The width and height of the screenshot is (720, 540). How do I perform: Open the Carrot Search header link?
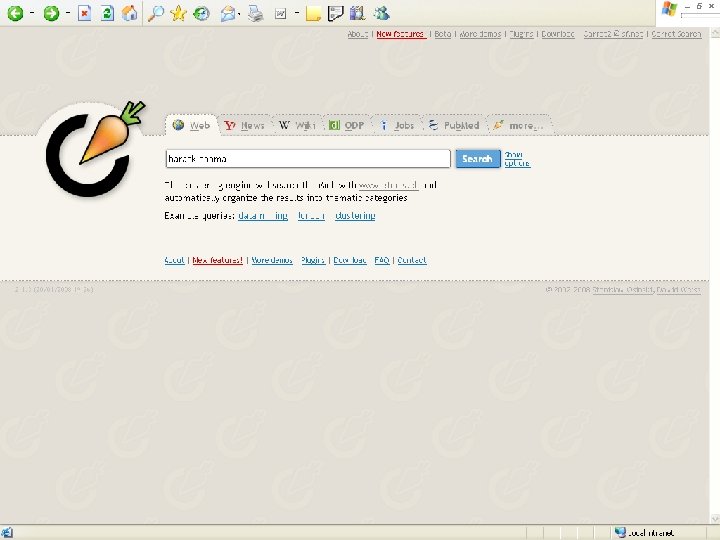676,34
